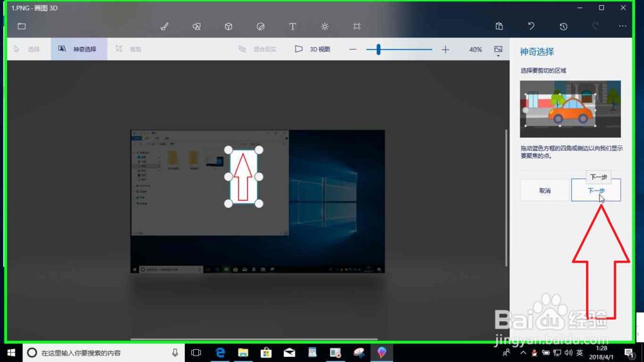Screen dimensions: 644x362
Task: Click the Paste clipboard icon
Action: (500, 26)
